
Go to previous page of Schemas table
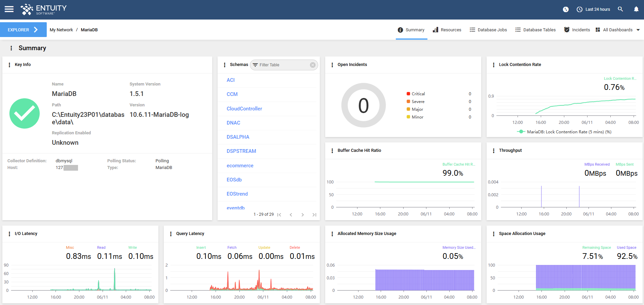(291, 215)
